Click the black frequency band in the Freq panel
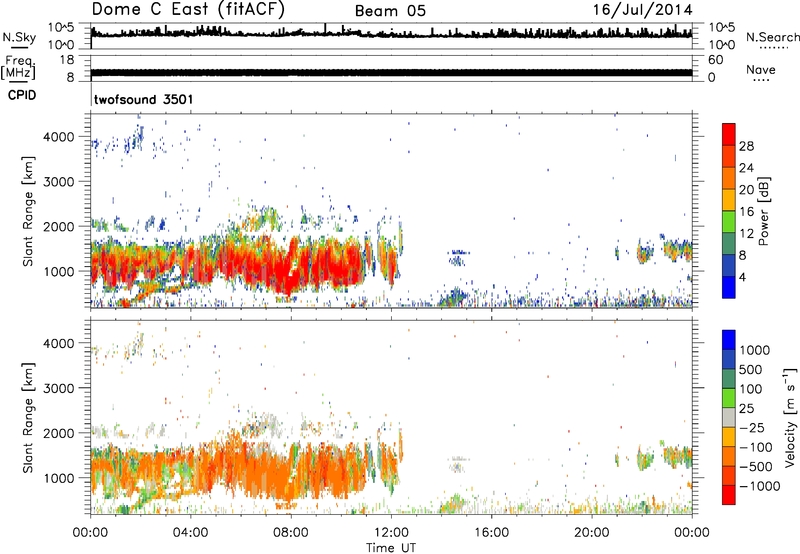This screenshot has width=800, height=554. (x=391, y=73)
